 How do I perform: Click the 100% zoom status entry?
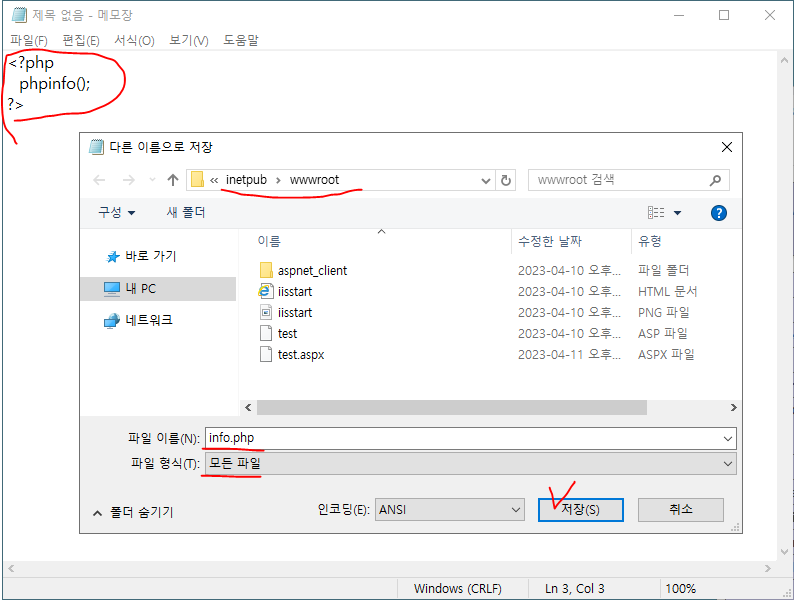point(681,588)
